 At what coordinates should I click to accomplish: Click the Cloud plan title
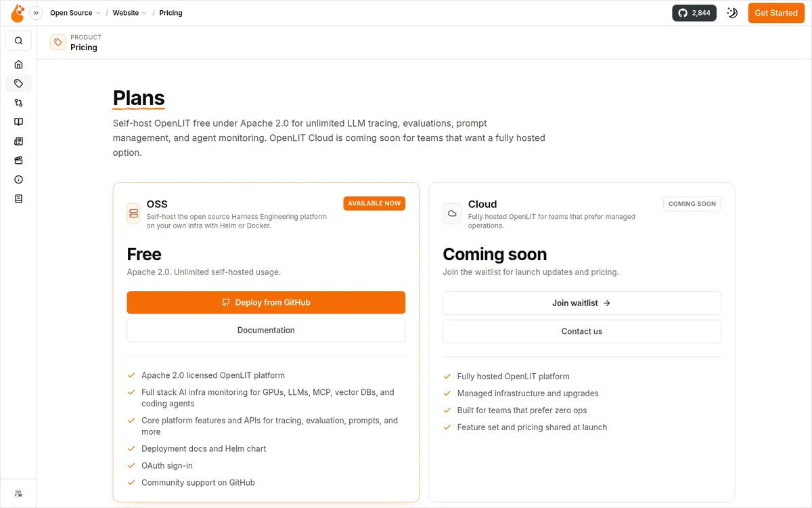482,204
